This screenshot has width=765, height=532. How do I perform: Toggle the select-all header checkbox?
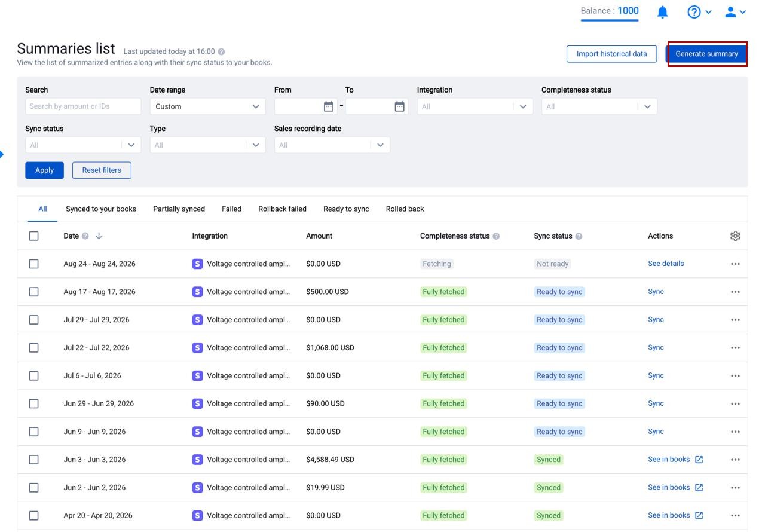click(x=33, y=236)
